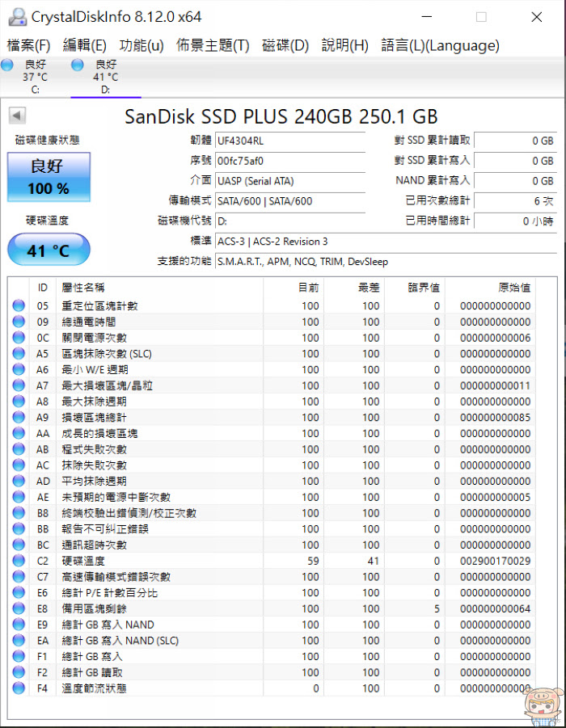The height and width of the screenshot is (728, 566).
Task: Select the 未預期的電源中斷次數 attribute name
Action: pos(116,497)
